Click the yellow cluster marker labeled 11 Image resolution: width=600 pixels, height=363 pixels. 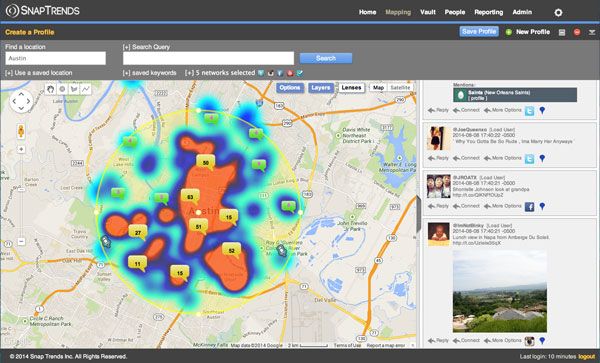tap(137, 264)
